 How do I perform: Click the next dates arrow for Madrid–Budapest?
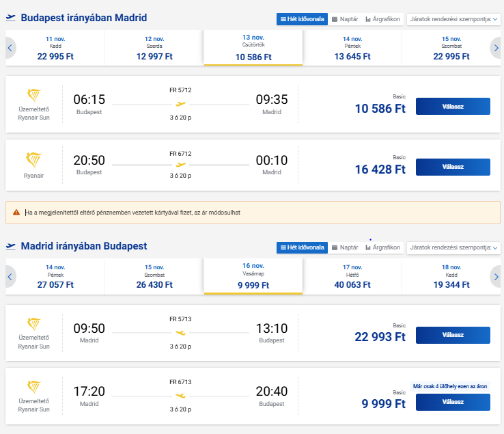[x=496, y=276]
